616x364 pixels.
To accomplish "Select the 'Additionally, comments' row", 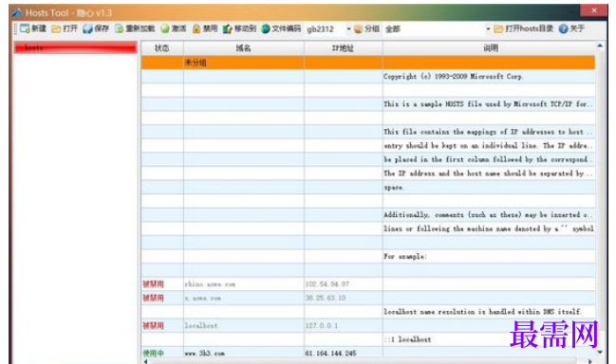I will tap(368, 214).
